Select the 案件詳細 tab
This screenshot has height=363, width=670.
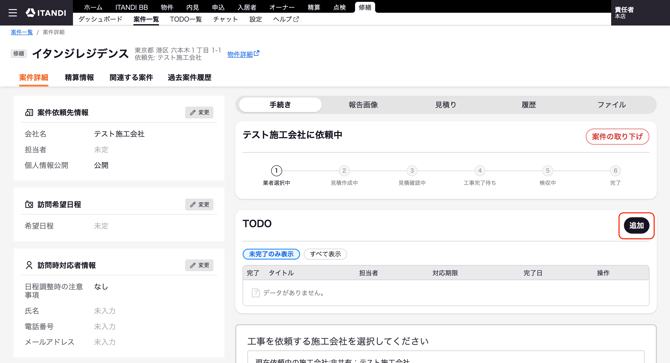pos(33,77)
